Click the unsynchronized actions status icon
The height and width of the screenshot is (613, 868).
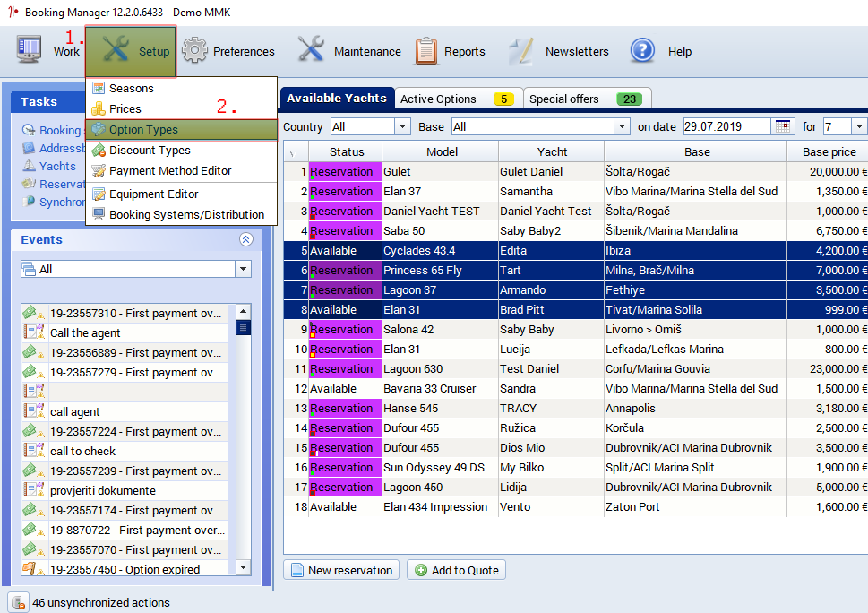pos(18,602)
